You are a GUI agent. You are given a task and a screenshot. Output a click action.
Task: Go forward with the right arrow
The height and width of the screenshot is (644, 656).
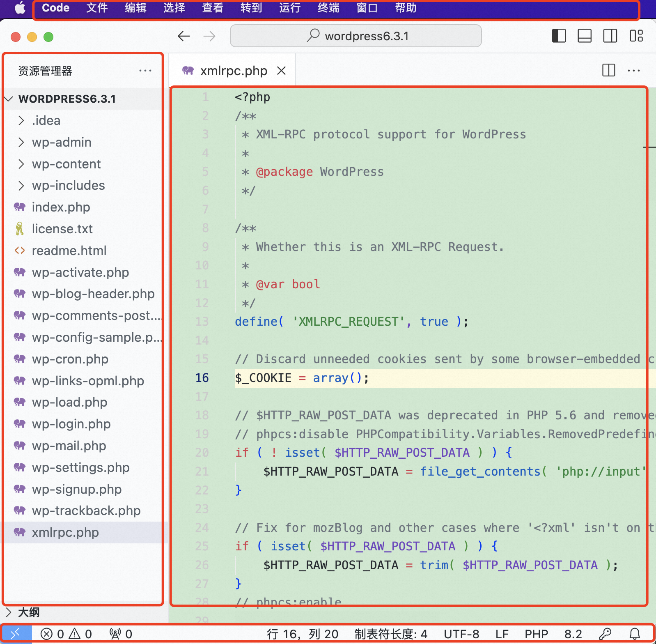(209, 36)
